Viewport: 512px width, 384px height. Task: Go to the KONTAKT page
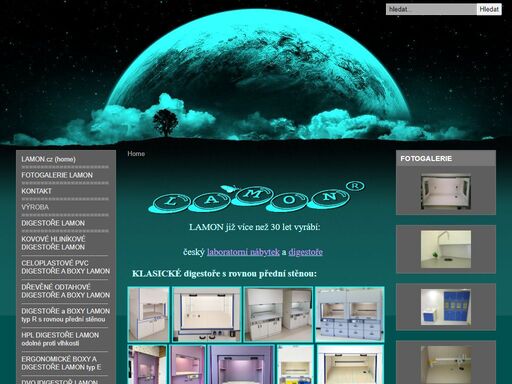tap(37, 191)
